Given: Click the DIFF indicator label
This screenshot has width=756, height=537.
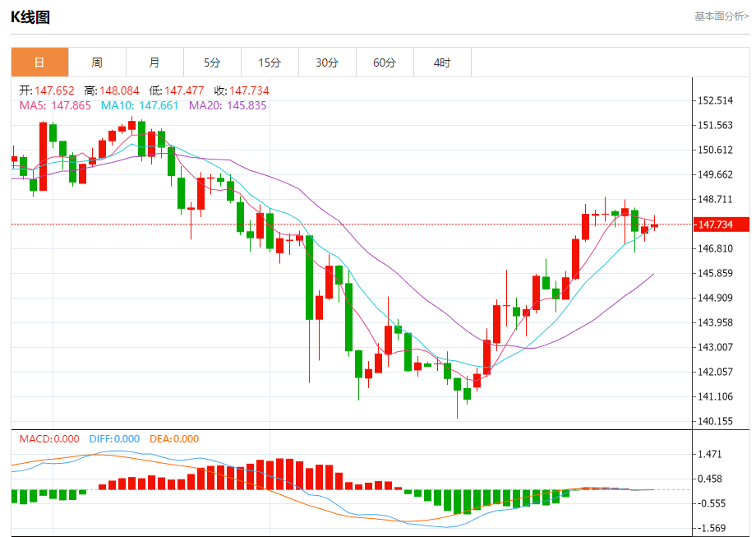Looking at the screenshot, I should 113,439.
